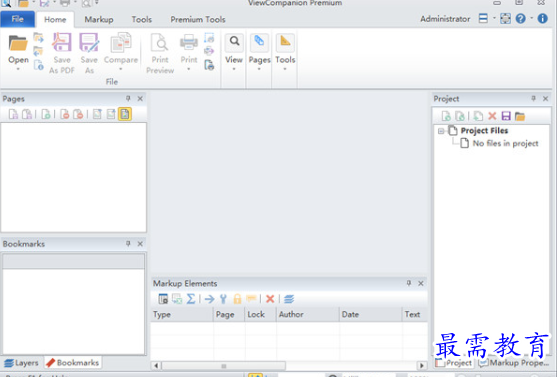
Task: Click the red X remove icon in Project toolbar
Action: (x=492, y=116)
